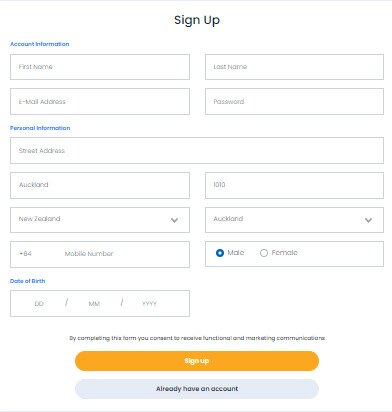Screen dimensions: 392x412
Task: Click the DD day field
Action: pos(39,304)
